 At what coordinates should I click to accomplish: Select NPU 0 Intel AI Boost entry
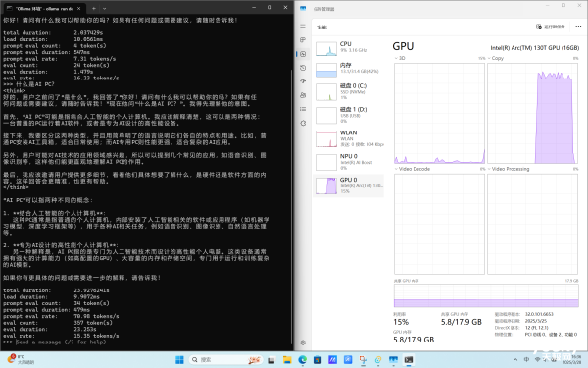[349, 162]
